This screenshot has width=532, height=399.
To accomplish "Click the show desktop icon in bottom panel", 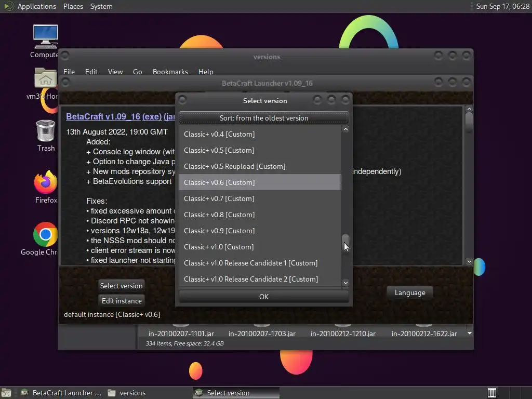I will coord(6,393).
